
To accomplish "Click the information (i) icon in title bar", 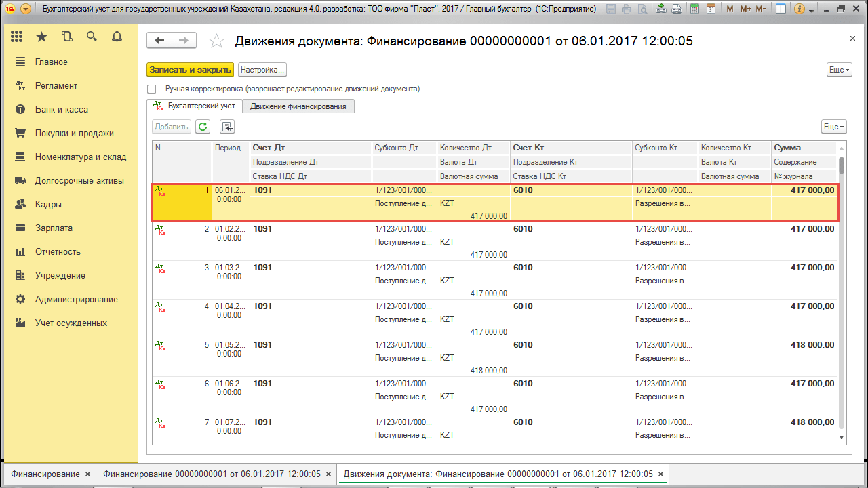I will [799, 9].
